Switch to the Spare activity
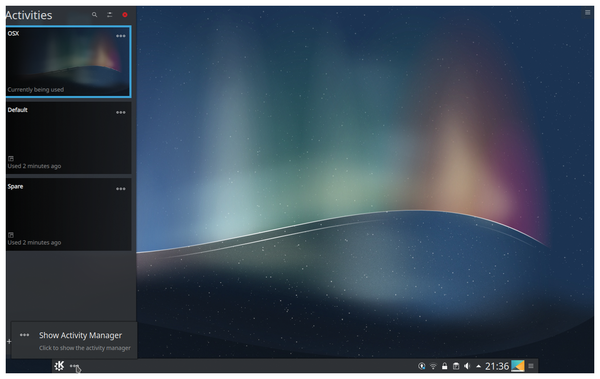 pos(68,214)
